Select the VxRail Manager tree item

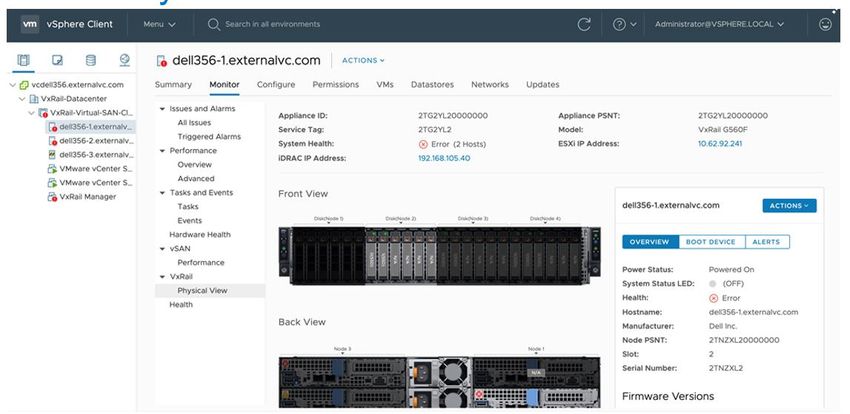click(87, 197)
